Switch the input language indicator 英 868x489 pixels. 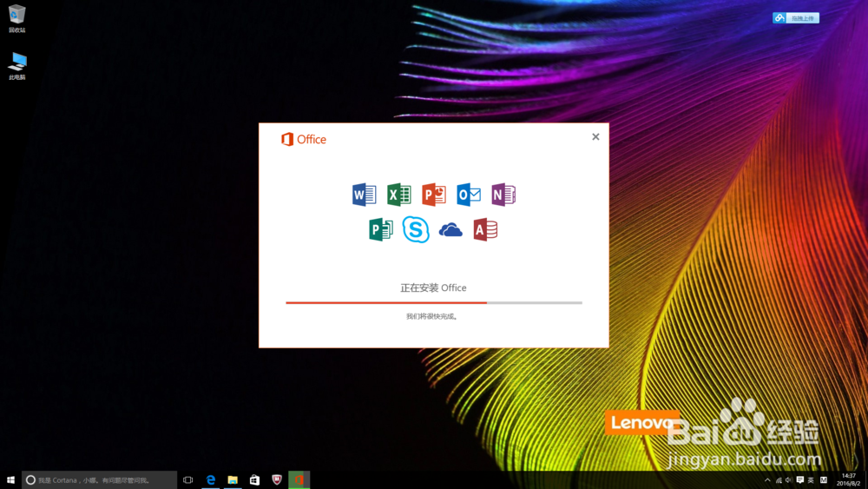point(811,480)
